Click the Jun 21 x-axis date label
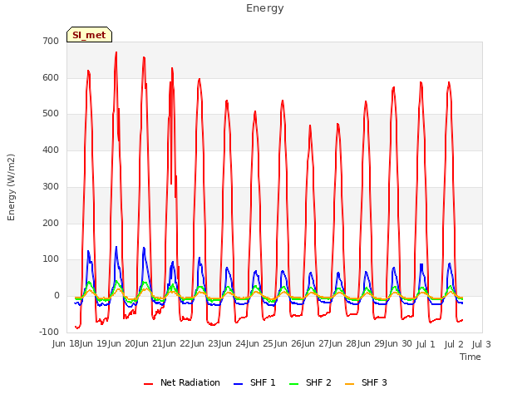Image resolution: width=532 pixels, height=399 pixels. 150,343
